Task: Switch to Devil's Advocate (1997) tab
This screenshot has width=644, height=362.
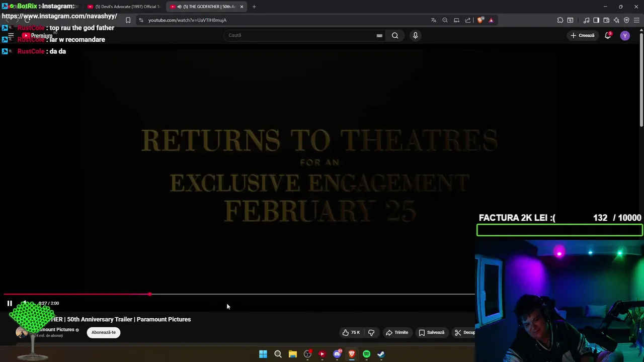Action: coord(124,7)
